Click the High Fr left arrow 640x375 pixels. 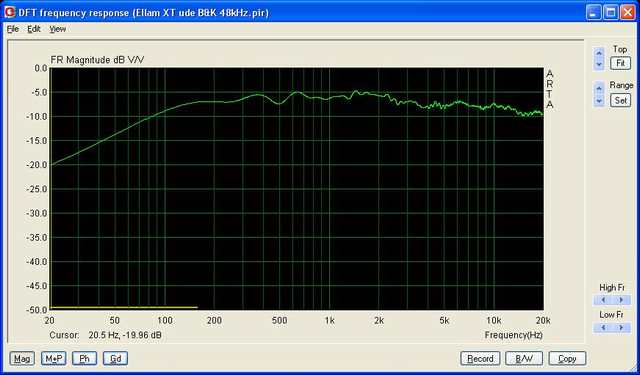coord(603,300)
